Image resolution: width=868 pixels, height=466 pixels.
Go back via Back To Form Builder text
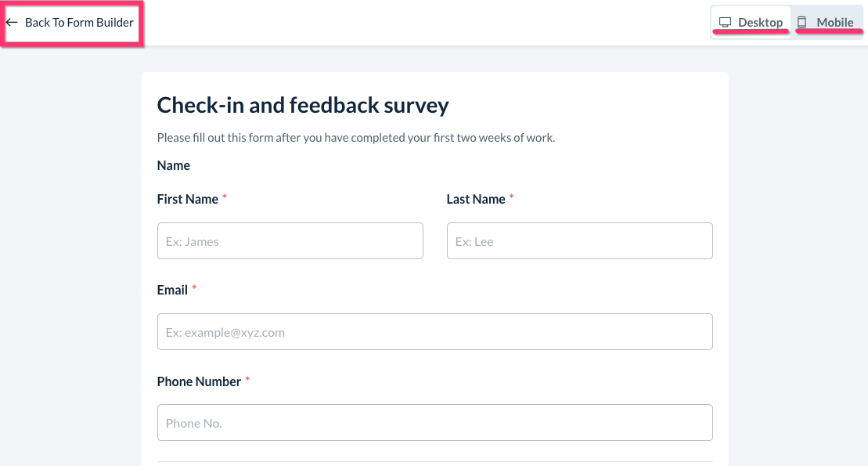tap(79, 23)
